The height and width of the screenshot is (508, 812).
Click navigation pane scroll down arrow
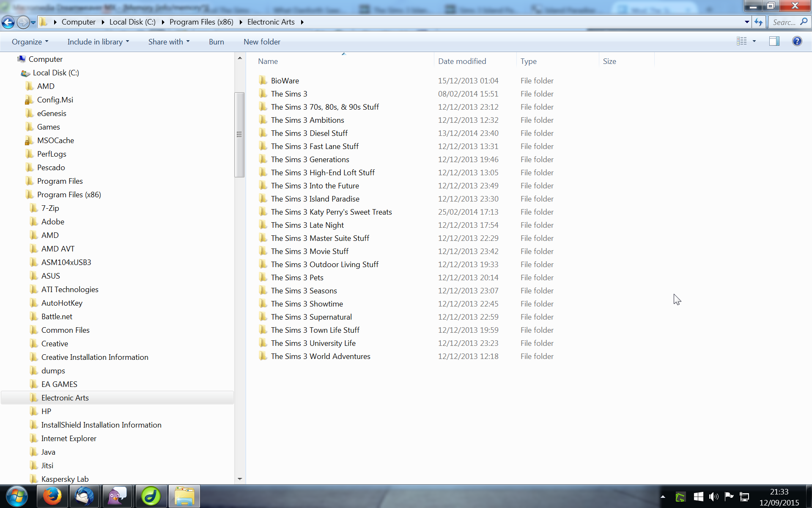coord(240,479)
